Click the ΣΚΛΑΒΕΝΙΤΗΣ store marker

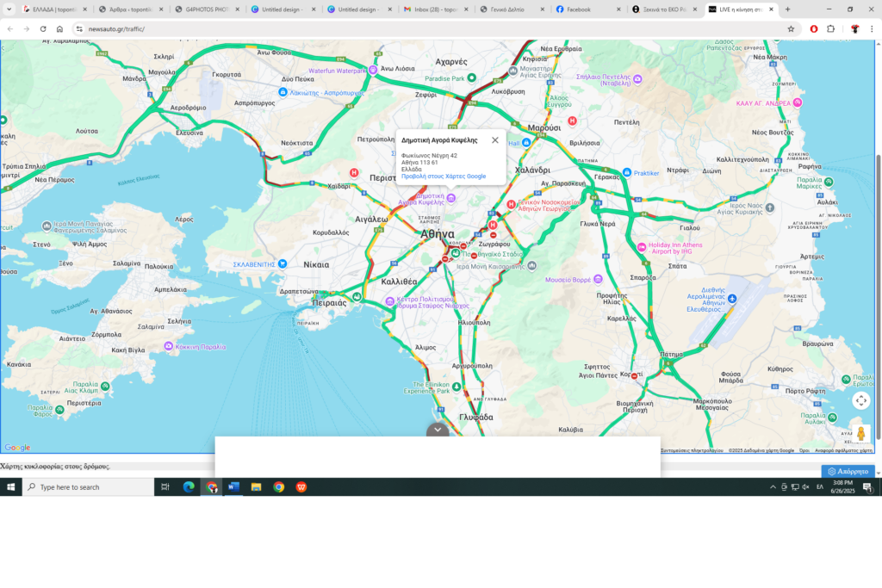coord(283,263)
